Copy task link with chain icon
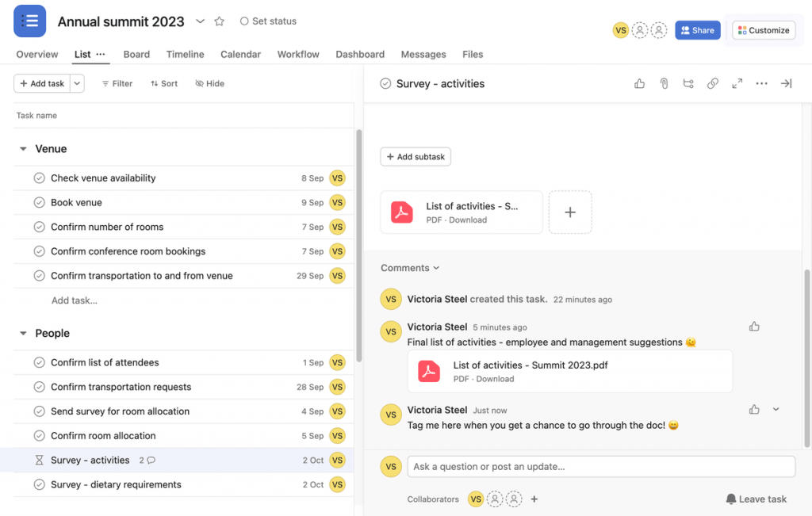Image resolution: width=812 pixels, height=516 pixels. pos(713,83)
